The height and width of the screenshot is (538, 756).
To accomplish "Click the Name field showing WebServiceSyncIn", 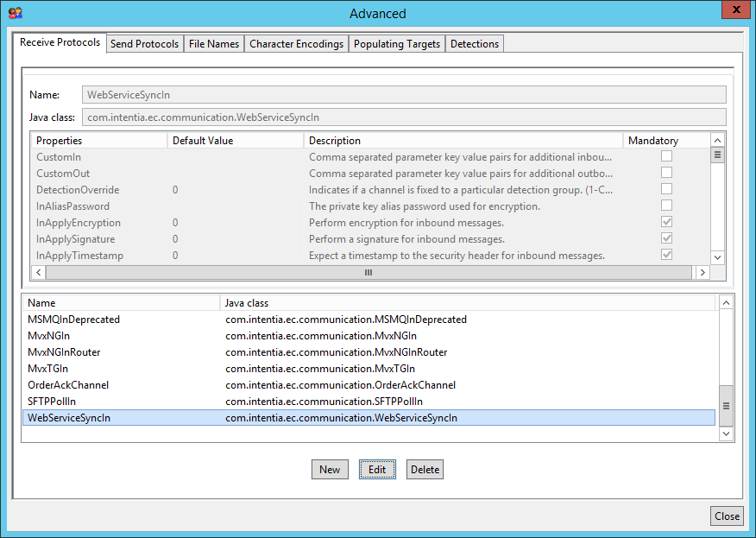I will 403,94.
